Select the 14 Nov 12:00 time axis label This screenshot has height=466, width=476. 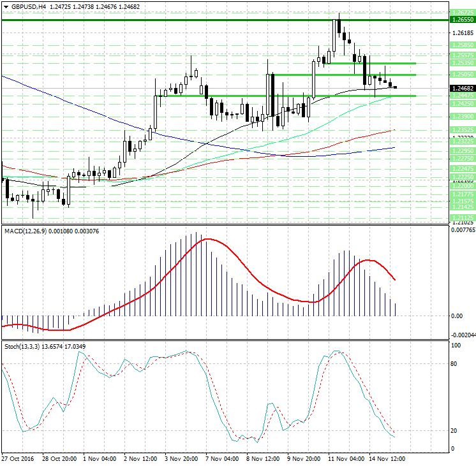[385, 458]
